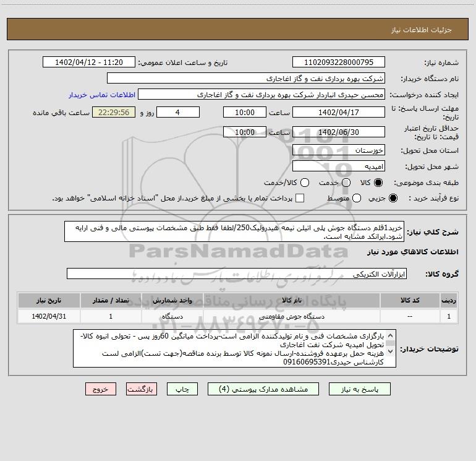
Task: Open مشاهده مدارک پیوستی (4) attachments
Action: click(263, 389)
